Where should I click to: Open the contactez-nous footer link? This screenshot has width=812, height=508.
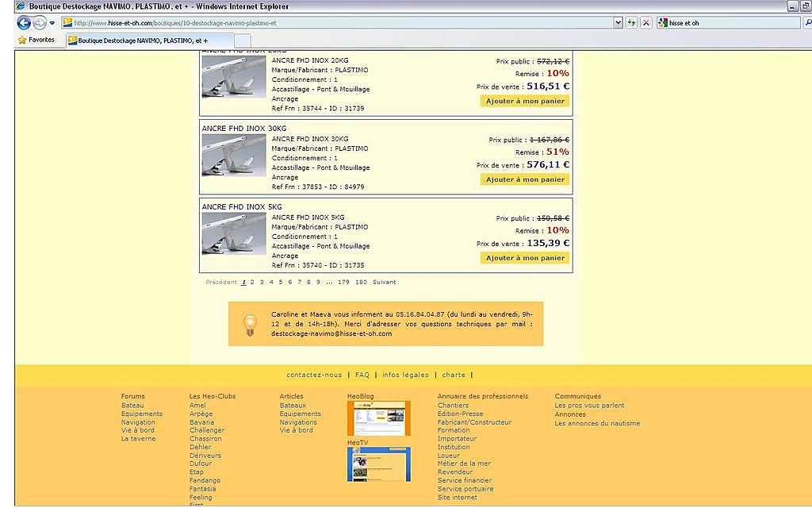(x=314, y=375)
